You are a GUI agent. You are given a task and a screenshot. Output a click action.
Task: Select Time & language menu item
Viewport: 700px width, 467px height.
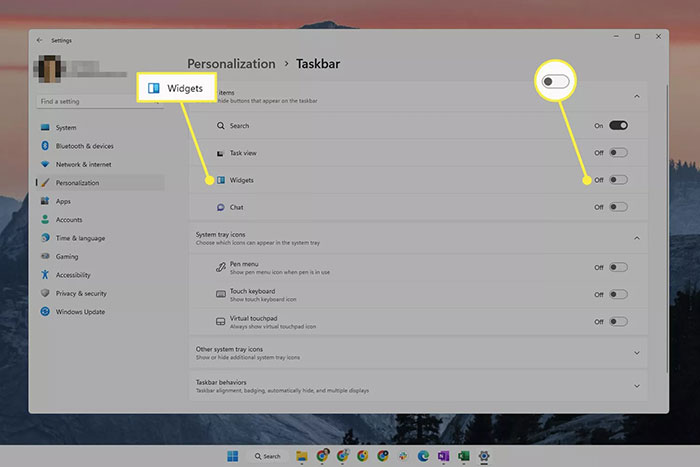pos(80,238)
